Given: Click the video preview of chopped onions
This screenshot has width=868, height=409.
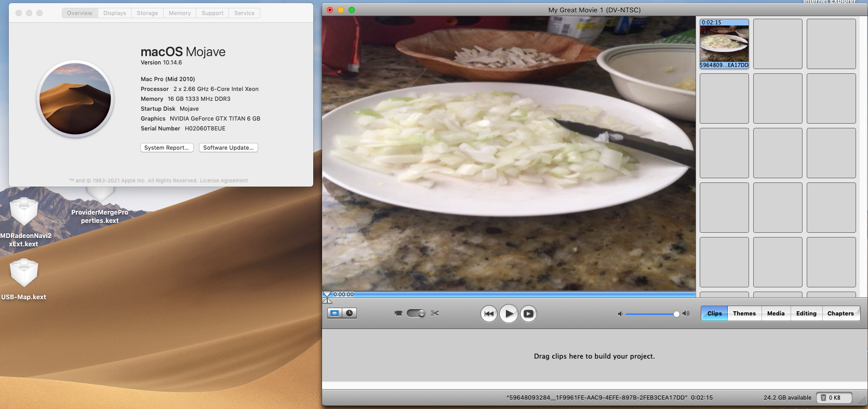Looking at the screenshot, I should 509,153.
